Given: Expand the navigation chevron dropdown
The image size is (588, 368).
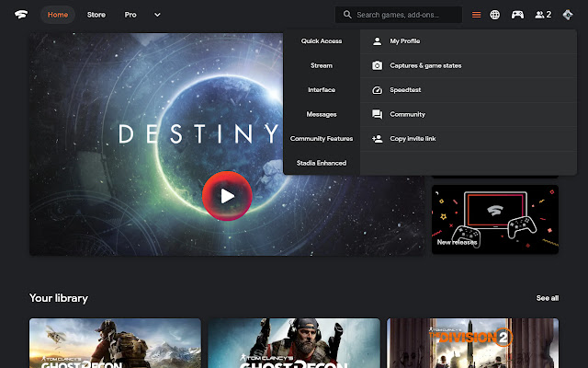Looking at the screenshot, I should [x=157, y=15].
